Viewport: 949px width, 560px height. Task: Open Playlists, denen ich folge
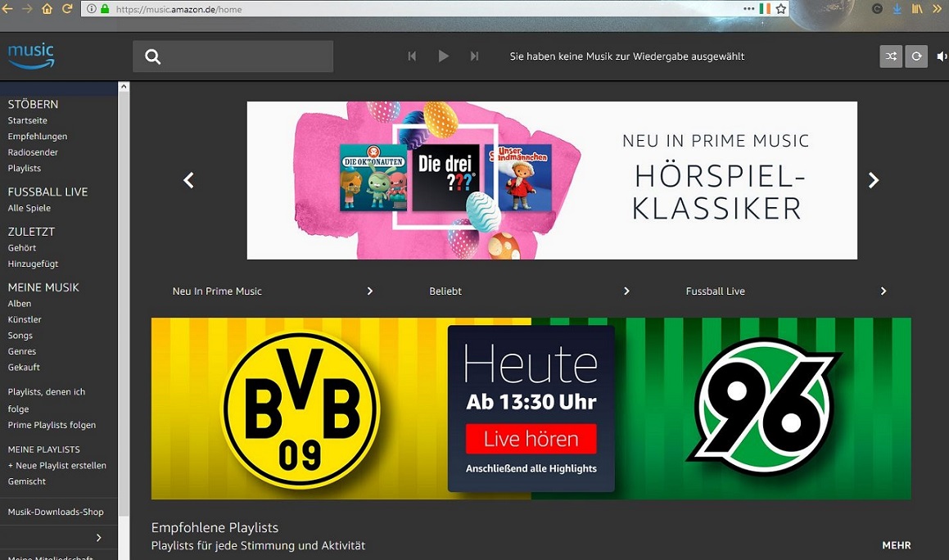point(46,400)
